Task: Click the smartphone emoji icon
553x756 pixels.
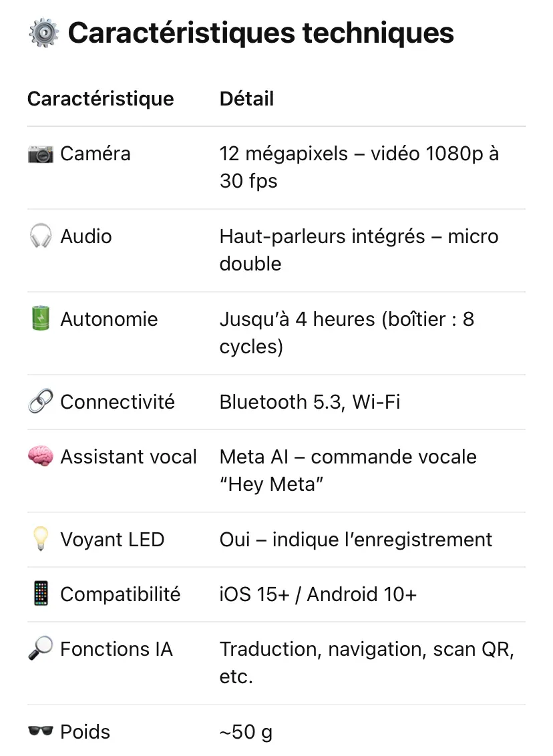Action: (41, 594)
